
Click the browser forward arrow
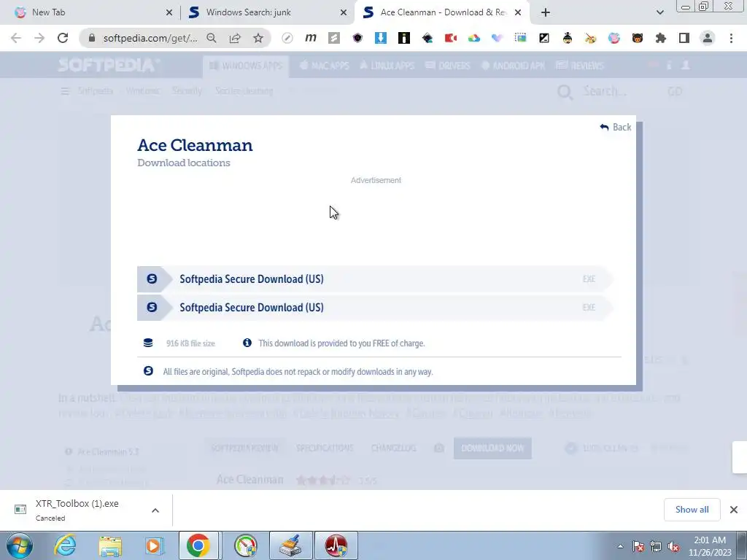tap(39, 38)
